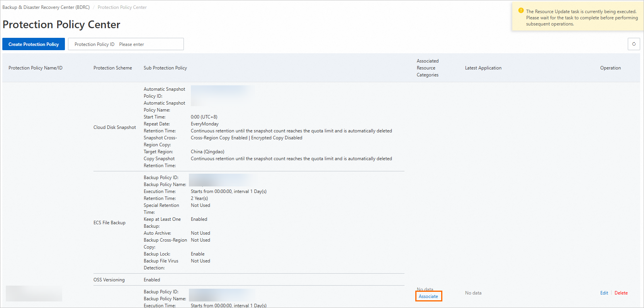
Task: Click Sub Protection Policy column header
Action: 165,68
